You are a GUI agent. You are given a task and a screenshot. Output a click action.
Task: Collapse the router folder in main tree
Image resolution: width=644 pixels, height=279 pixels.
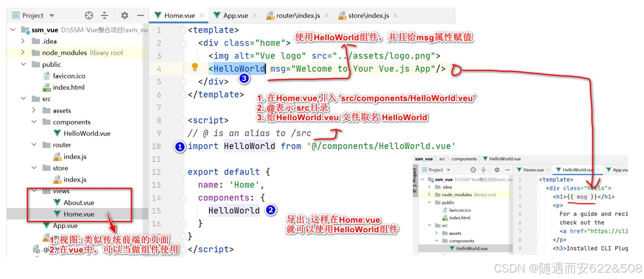pos(34,145)
